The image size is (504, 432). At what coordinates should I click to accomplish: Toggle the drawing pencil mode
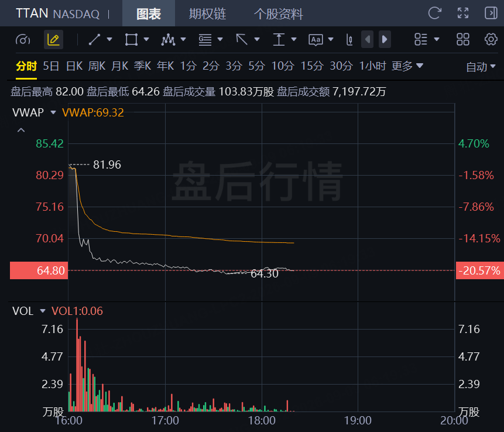click(x=53, y=40)
